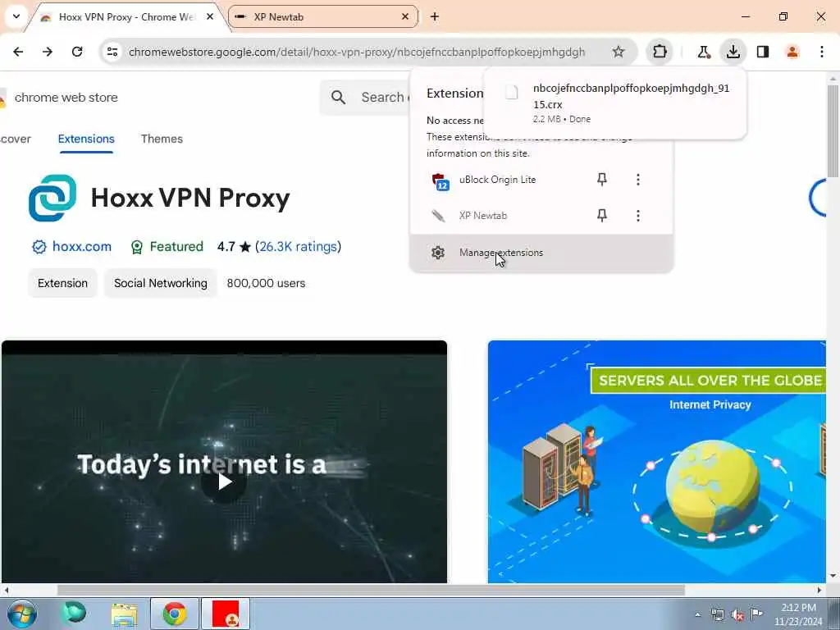Image resolution: width=840 pixels, height=630 pixels.
Task: Open the Chrome profile avatar
Action: [792, 52]
